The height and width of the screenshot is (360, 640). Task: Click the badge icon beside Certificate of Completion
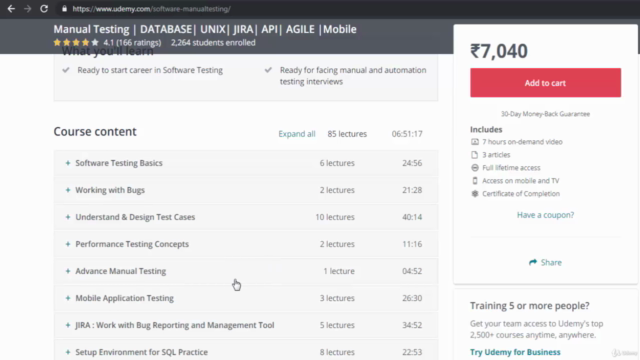tap(475, 193)
